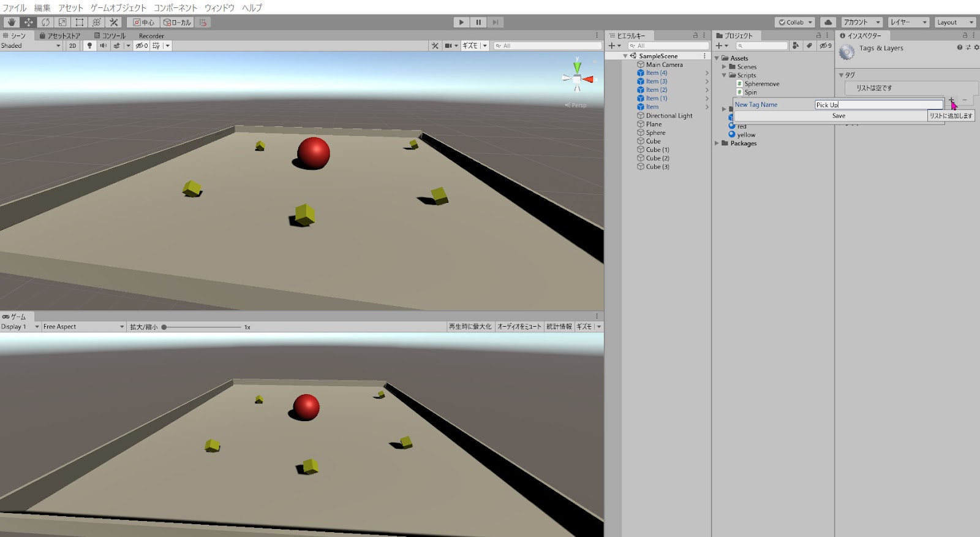
Task: Toggle hidden objects visibility counter in Scene
Action: pyautogui.click(x=142, y=45)
